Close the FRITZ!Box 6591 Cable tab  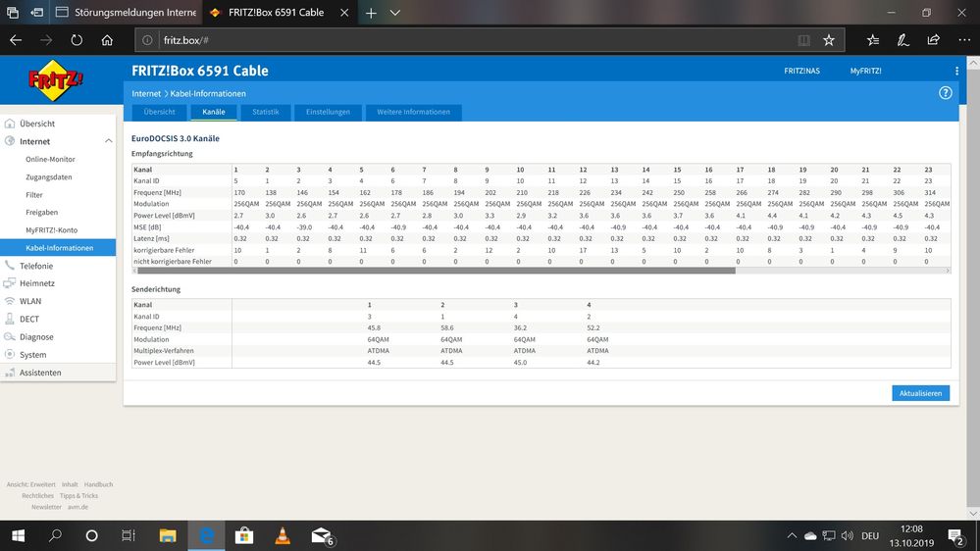pos(344,13)
